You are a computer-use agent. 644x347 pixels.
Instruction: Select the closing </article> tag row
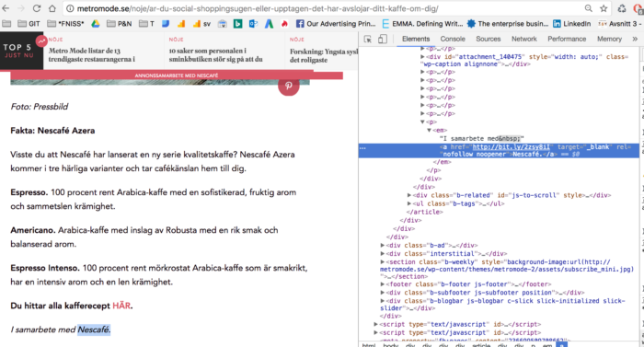[425, 212]
